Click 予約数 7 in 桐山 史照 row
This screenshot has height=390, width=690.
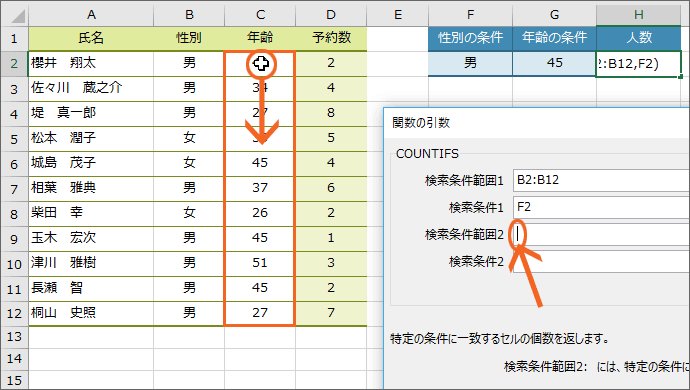pos(331,313)
